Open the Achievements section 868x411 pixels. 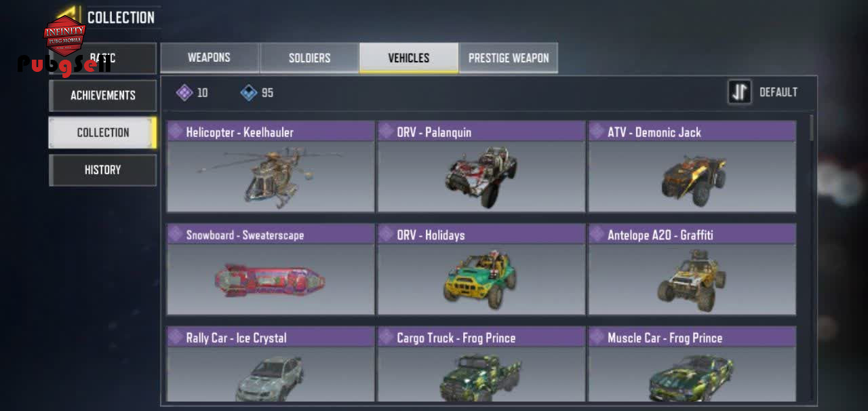pyautogui.click(x=103, y=96)
